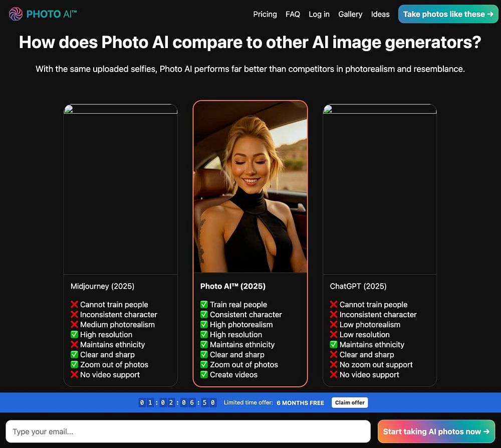Click red X beside Midjourney "Inconsistent character"
Screen dimensions: 501x448
[74, 314]
